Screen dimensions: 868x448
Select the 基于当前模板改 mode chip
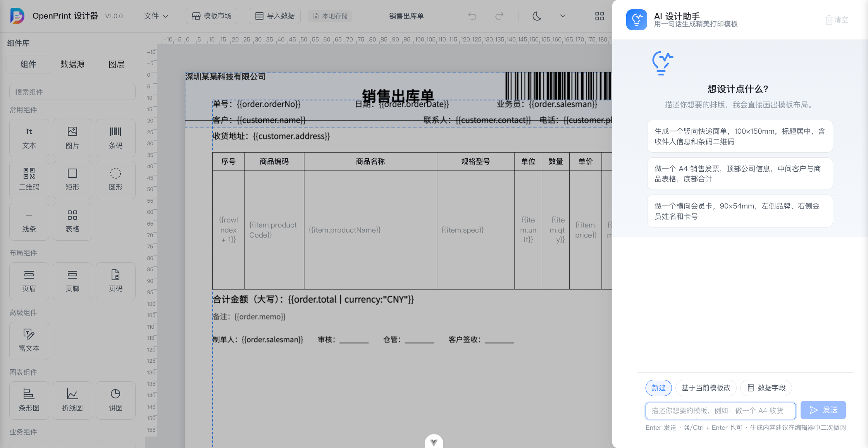[706, 388]
